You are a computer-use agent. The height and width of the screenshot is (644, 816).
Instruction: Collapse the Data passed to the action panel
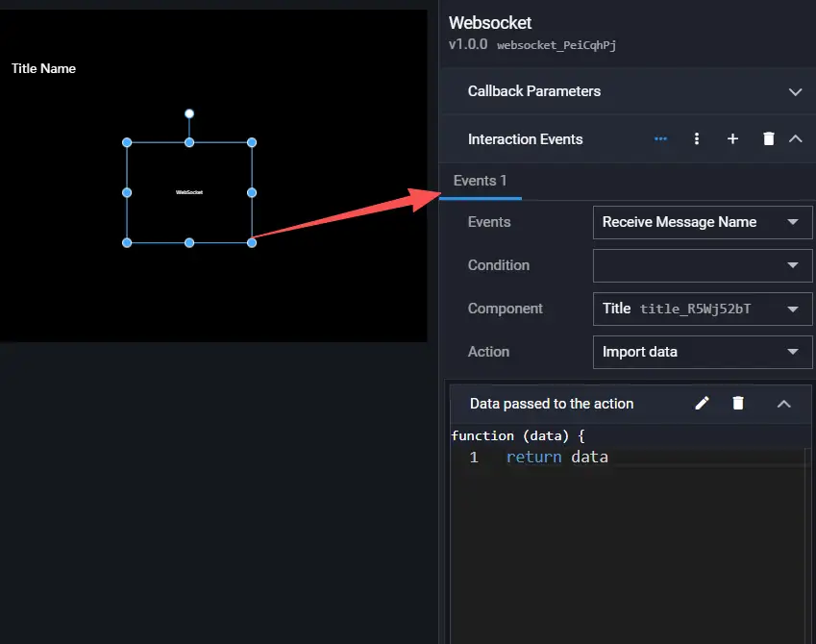coord(783,404)
